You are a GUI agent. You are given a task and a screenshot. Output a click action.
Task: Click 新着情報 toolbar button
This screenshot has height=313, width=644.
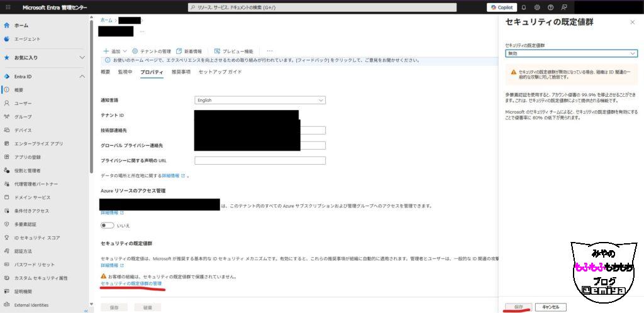click(x=189, y=52)
